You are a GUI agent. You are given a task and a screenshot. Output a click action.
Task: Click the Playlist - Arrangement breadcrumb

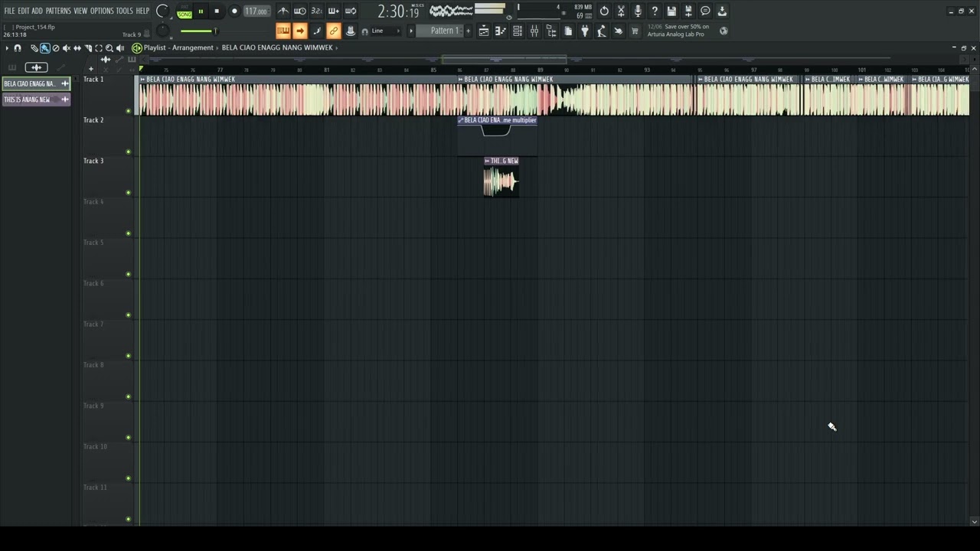click(178, 47)
